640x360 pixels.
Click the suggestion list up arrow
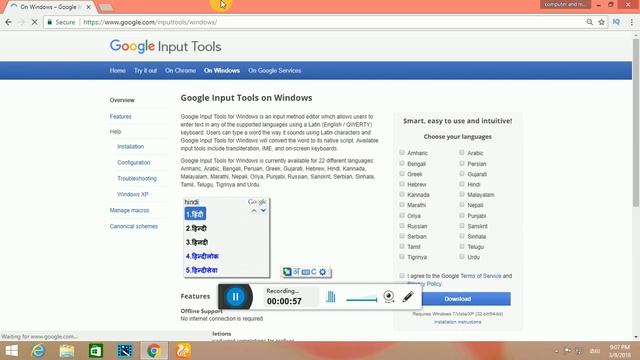(254, 211)
